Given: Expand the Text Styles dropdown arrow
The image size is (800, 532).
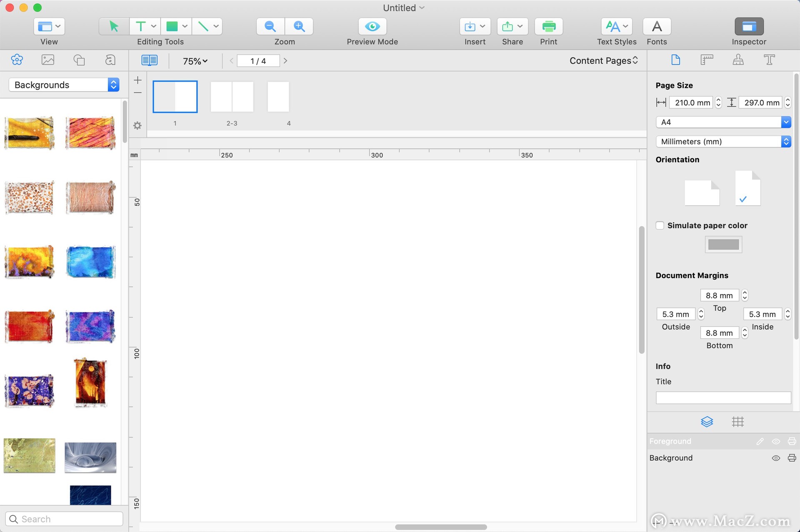Looking at the screenshot, I should pyautogui.click(x=625, y=26).
